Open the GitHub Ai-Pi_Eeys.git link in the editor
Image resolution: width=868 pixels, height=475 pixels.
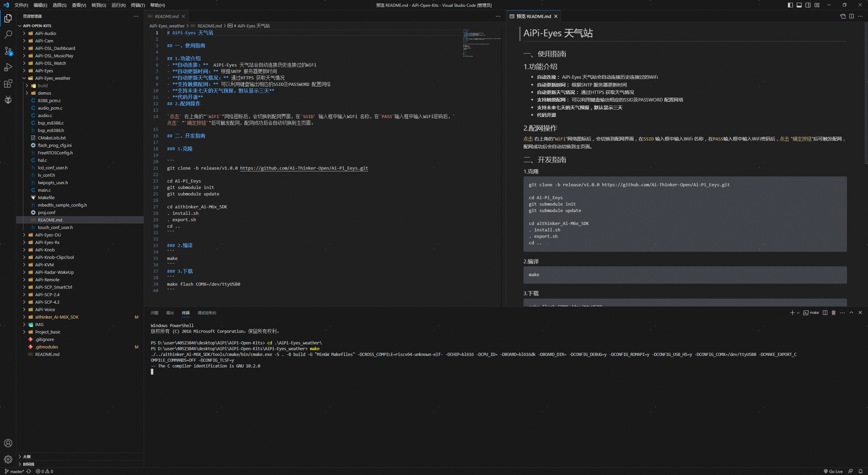[x=304, y=168]
